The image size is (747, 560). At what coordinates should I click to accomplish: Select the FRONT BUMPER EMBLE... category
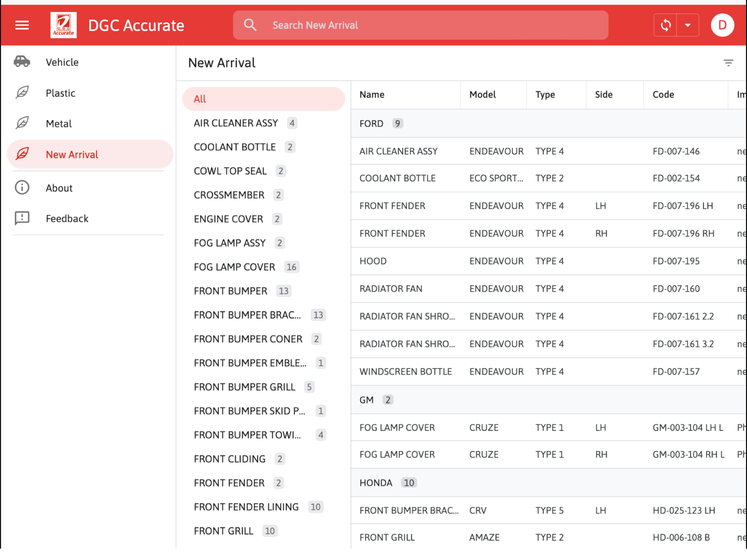[x=263, y=362]
